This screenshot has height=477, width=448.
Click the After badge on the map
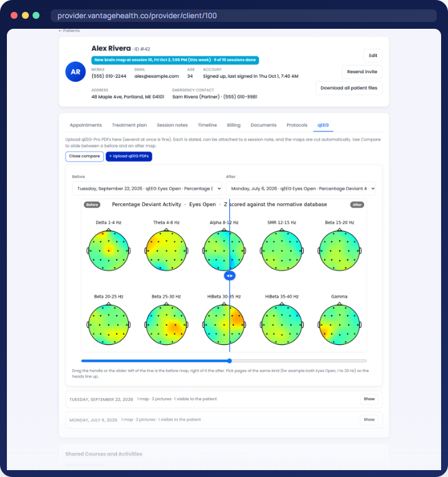click(357, 205)
